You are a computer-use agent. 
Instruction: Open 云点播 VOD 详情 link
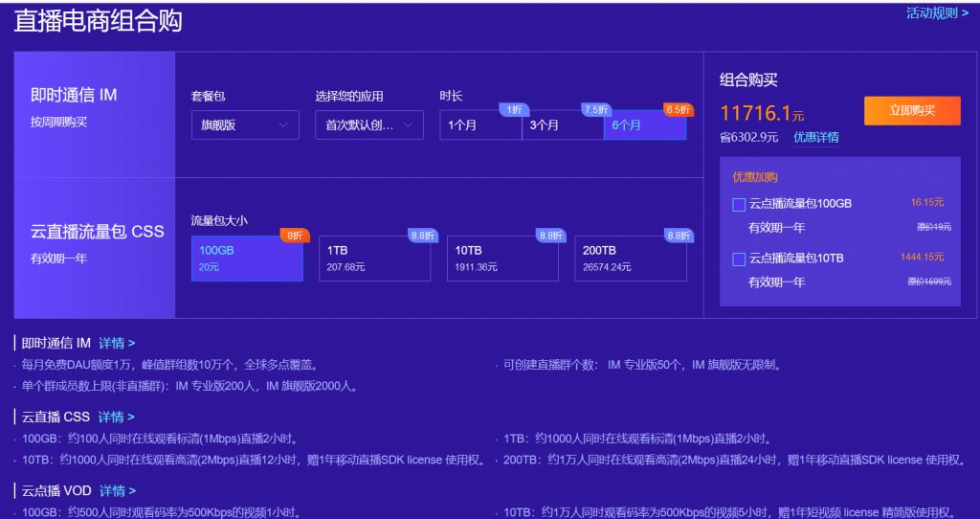[x=118, y=491]
